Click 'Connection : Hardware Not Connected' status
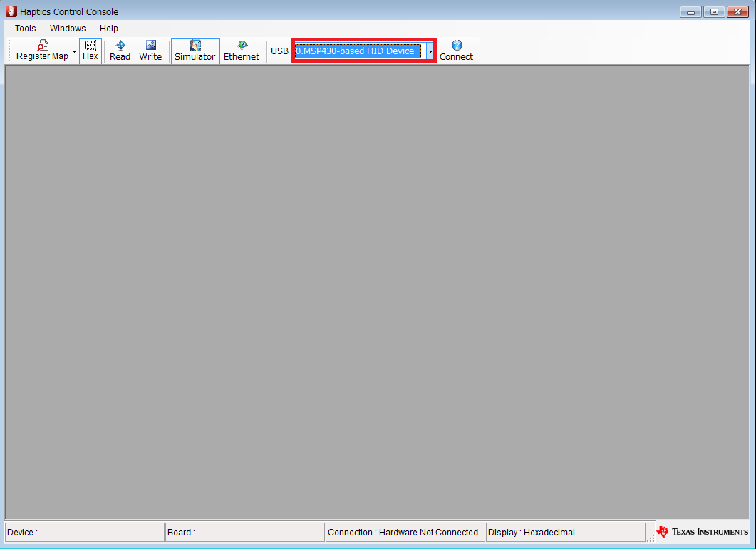This screenshot has height=549, width=756. pos(405,532)
